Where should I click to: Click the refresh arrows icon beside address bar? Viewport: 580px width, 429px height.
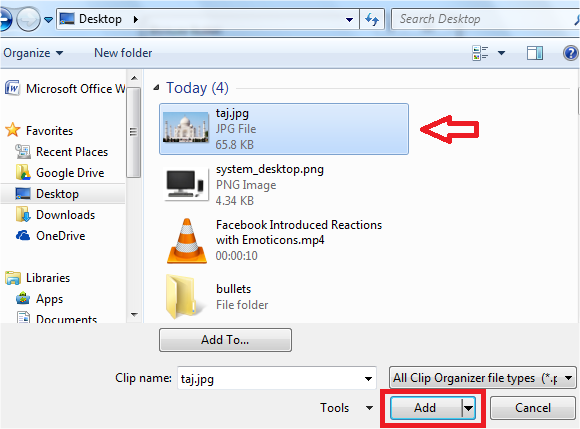[x=372, y=19]
